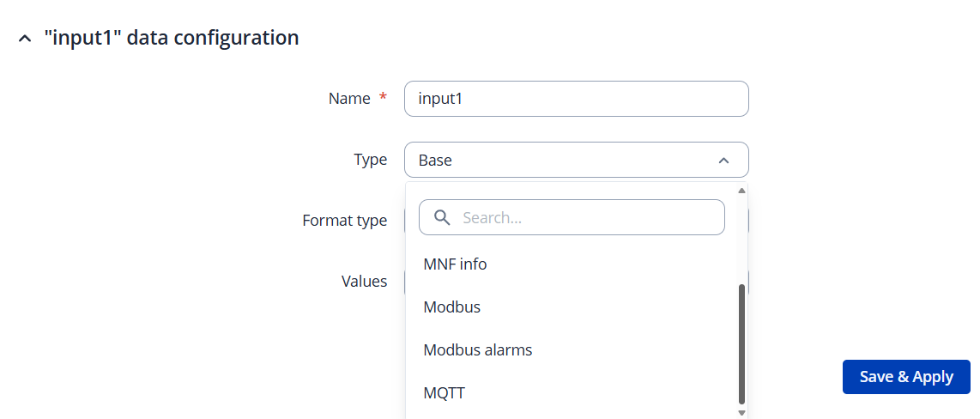Pick MQTT from the dropdown list
980x419 pixels.
click(444, 393)
